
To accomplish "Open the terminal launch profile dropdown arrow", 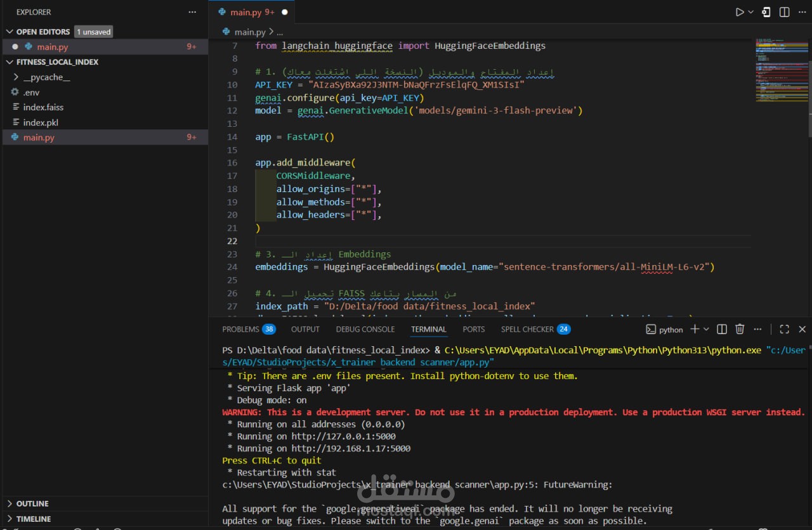I will click(706, 329).
